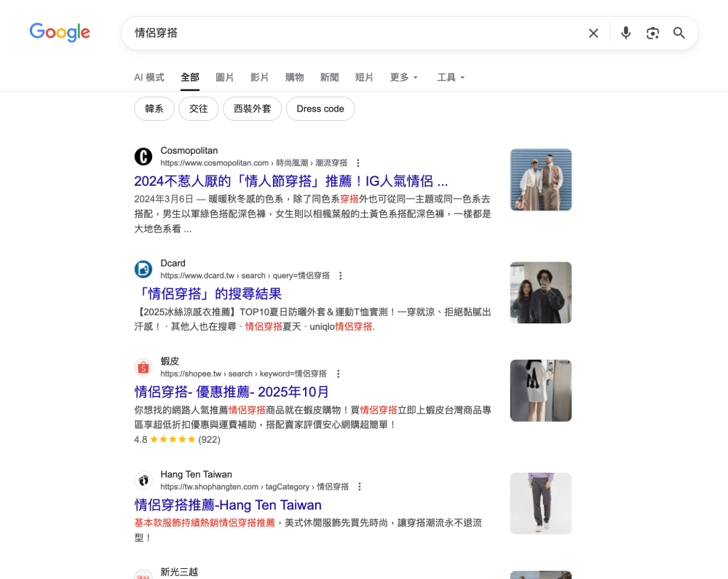Image resolution: width=728 pixels, height=579 pixels.
Task: Click the magnifying glass search icon
Action: (x=678, y=33)
